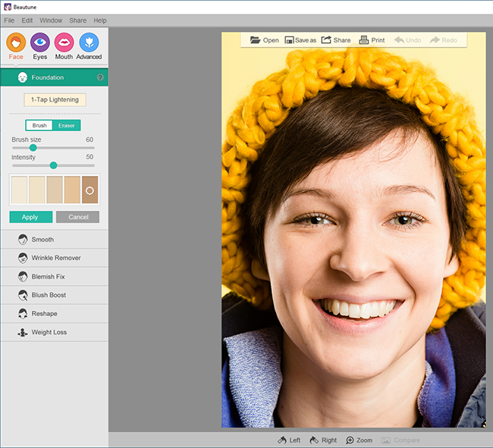
Task: Toggle to Brush mode
Action: 39,126
